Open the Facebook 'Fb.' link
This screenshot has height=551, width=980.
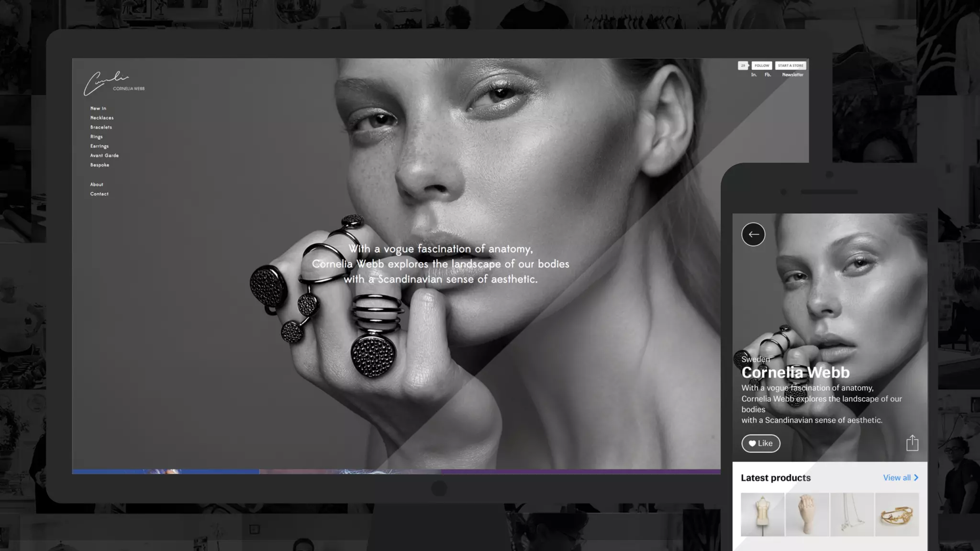(x=768, y=75)
